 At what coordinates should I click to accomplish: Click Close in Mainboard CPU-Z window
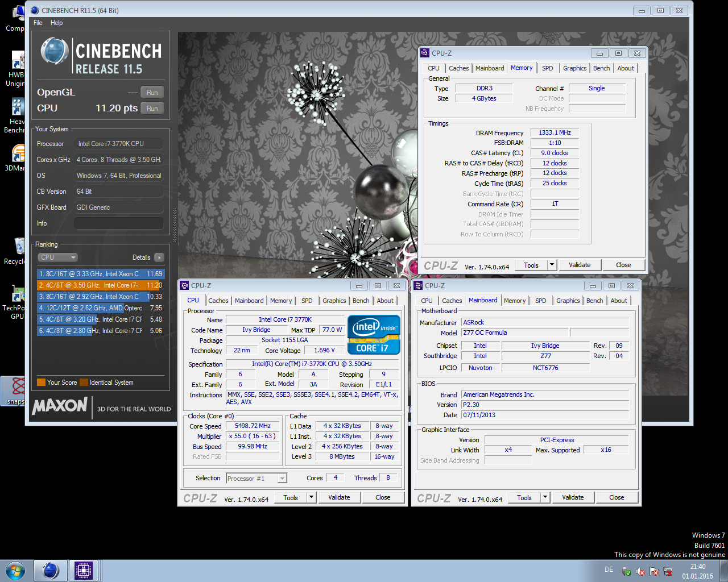[617, 497]
